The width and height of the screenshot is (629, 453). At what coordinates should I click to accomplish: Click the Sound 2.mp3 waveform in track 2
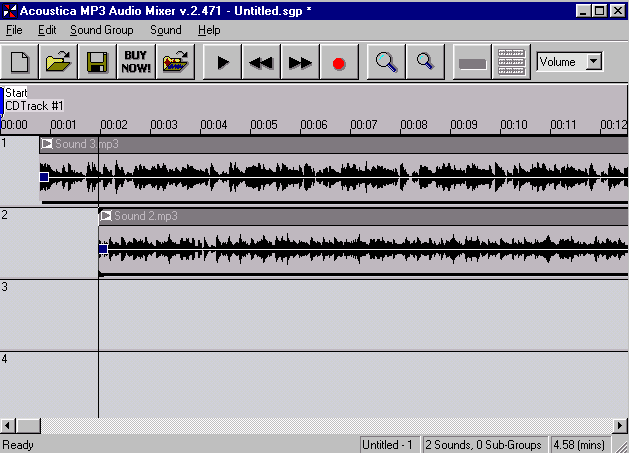tap(363, 249)
